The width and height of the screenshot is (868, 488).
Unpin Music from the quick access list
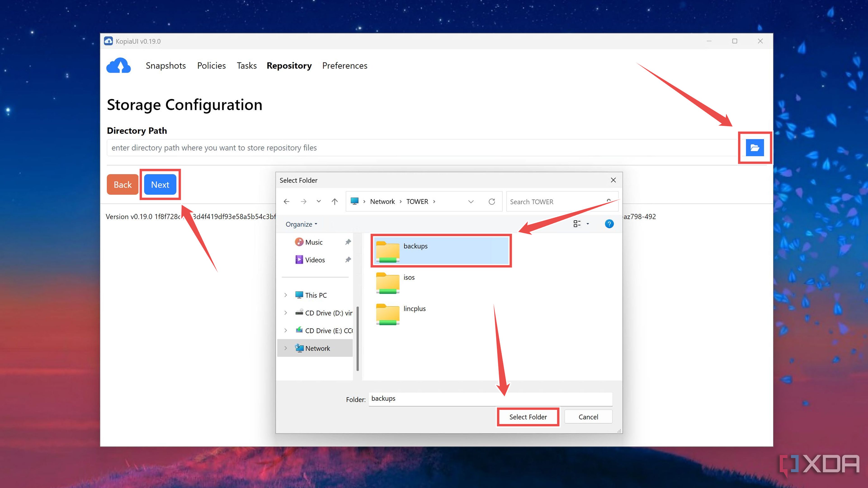[x=348, y=242]
